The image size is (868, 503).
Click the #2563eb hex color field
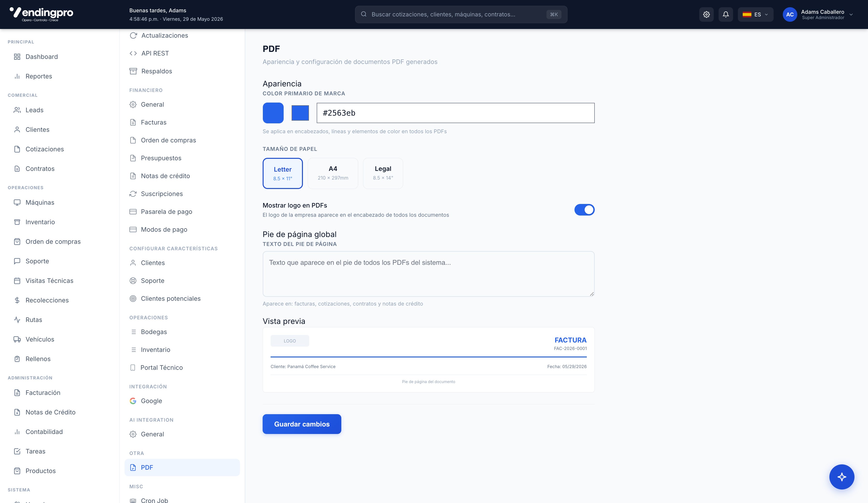coord(455,113)
